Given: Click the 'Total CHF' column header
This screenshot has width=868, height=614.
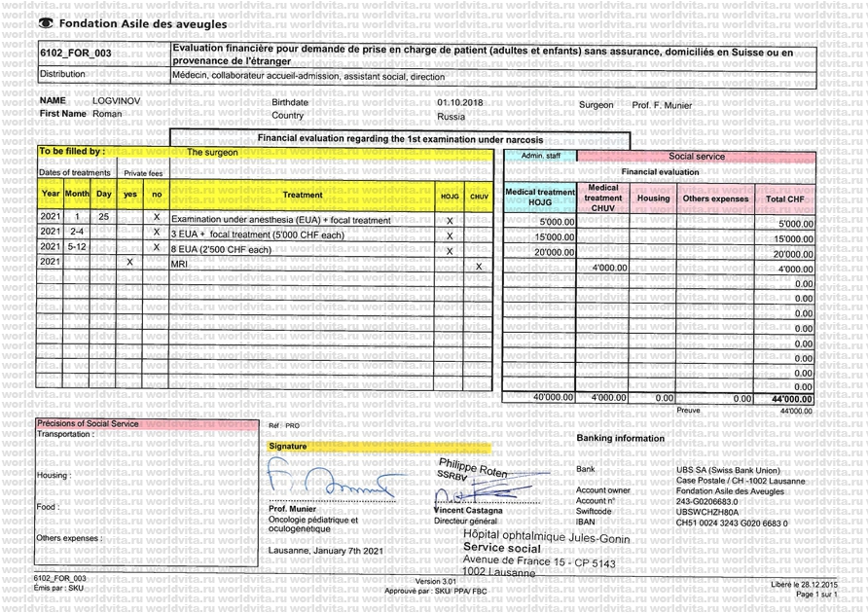Looking at the screenshot, I should (x=785, y=199).
